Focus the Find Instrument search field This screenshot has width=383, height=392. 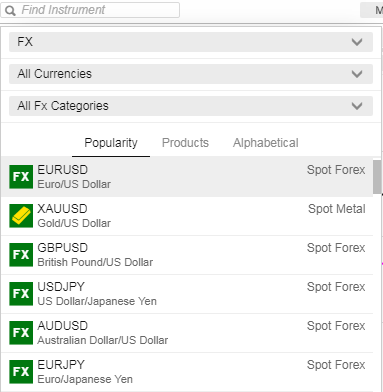tap(90, 10)
